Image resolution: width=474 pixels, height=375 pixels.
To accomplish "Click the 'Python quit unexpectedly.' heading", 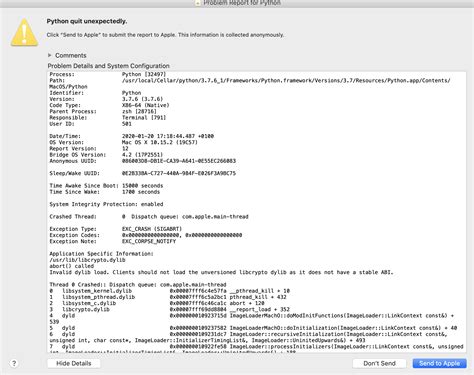I will [x=87, y=21].
